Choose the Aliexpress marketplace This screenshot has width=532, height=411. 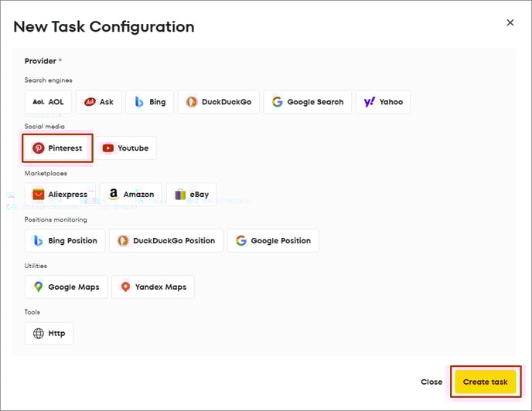coord(60,195)
